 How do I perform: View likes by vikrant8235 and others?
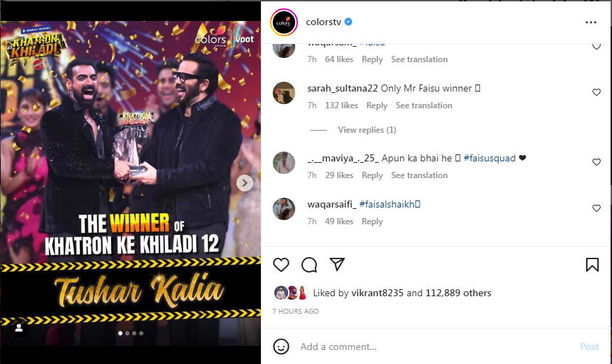[402, 293]
